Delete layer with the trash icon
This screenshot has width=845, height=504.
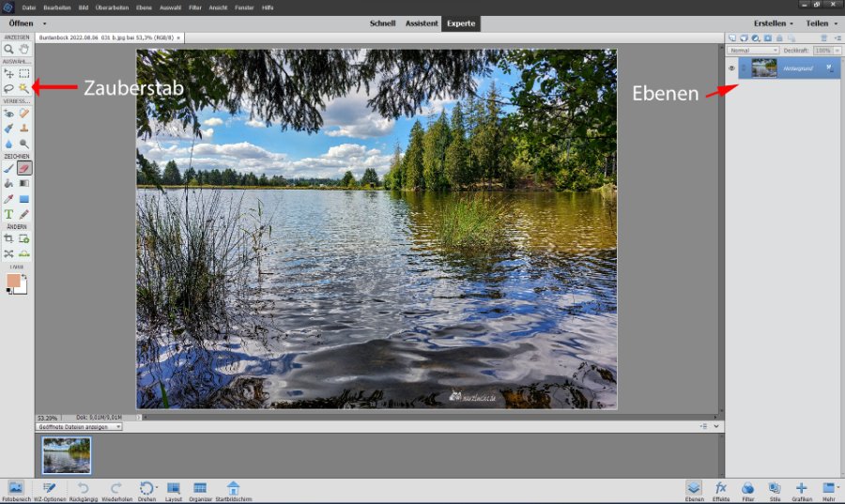point(824,38)
